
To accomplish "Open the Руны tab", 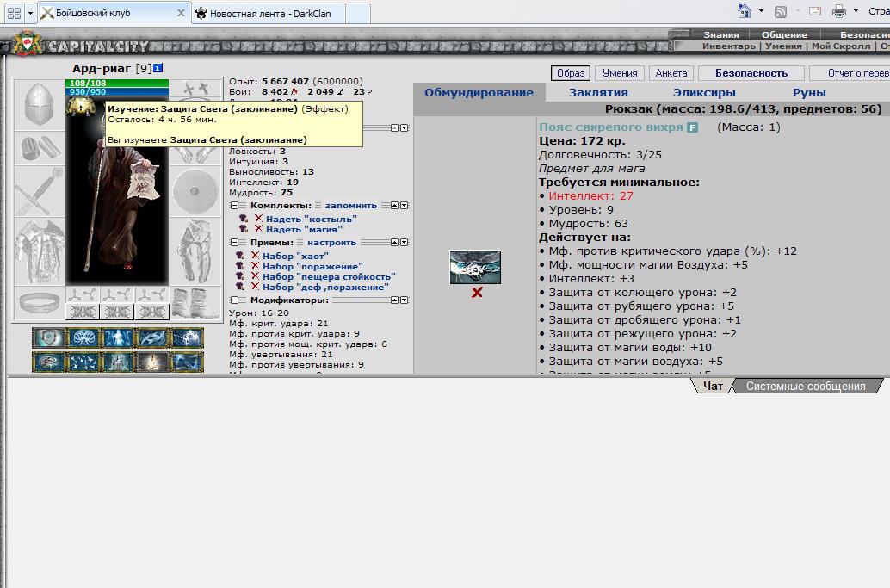I will click(x=809, y=92).
